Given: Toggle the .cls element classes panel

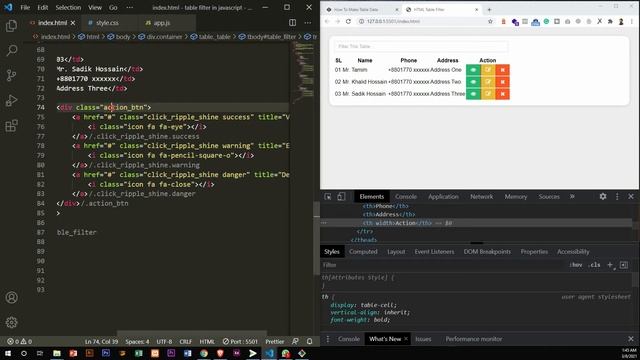Looking at the screenshot, I should tap(594, 265).
